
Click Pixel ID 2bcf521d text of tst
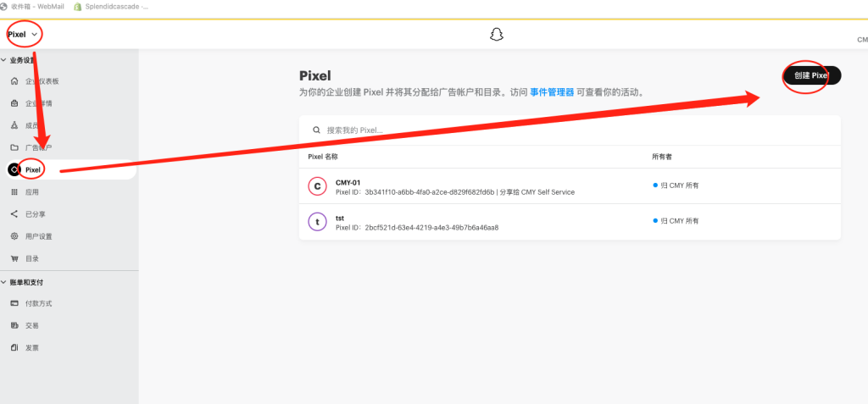pos(417,228)
